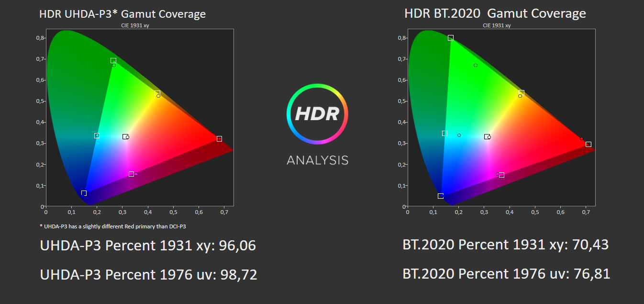This screenshot has height=304, width=644.
Task: Select the magenta target square in BT.2020 chart
Action: coord(501,175)
